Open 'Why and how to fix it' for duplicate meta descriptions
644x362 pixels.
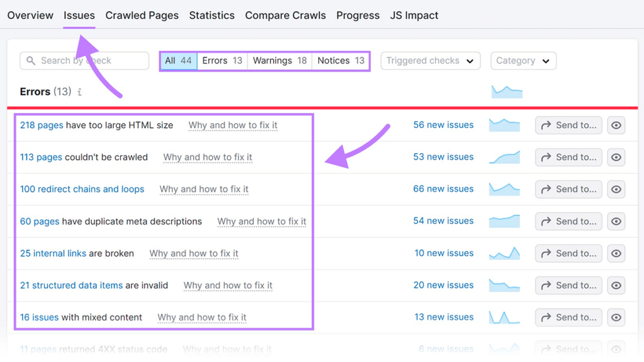[262, 222]
